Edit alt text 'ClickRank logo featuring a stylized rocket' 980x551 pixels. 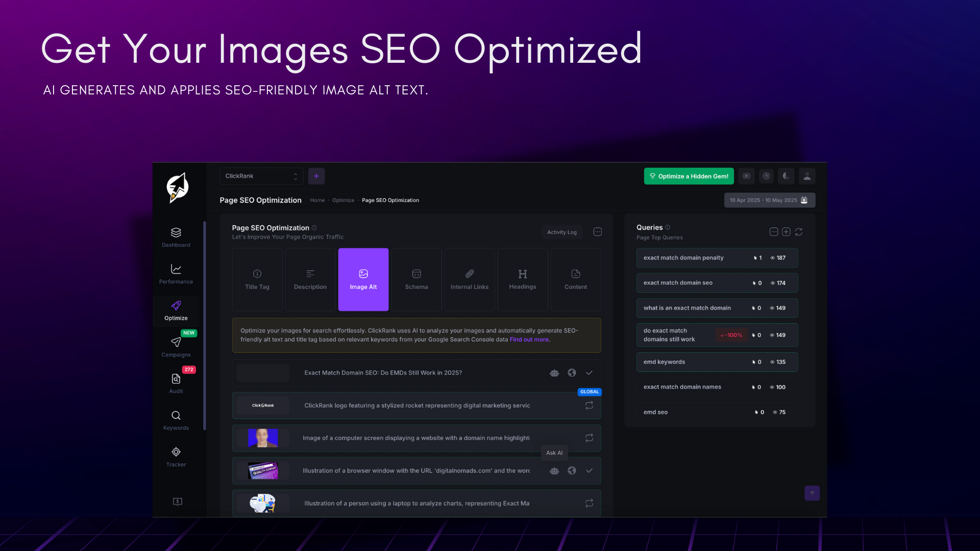click(x=417, y=406)
